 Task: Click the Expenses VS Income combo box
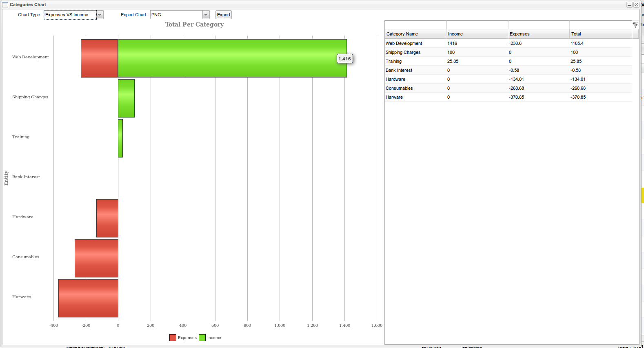point(70,15)
